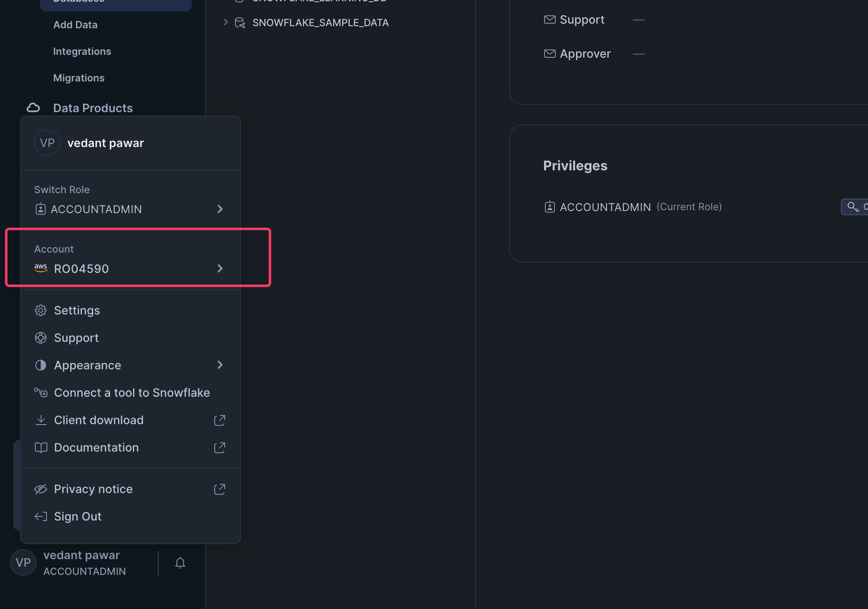Image resolution: width=868 pixels, height=609 pixels.
Task: Open Add Data in sidebar
Action: [75, 25]
